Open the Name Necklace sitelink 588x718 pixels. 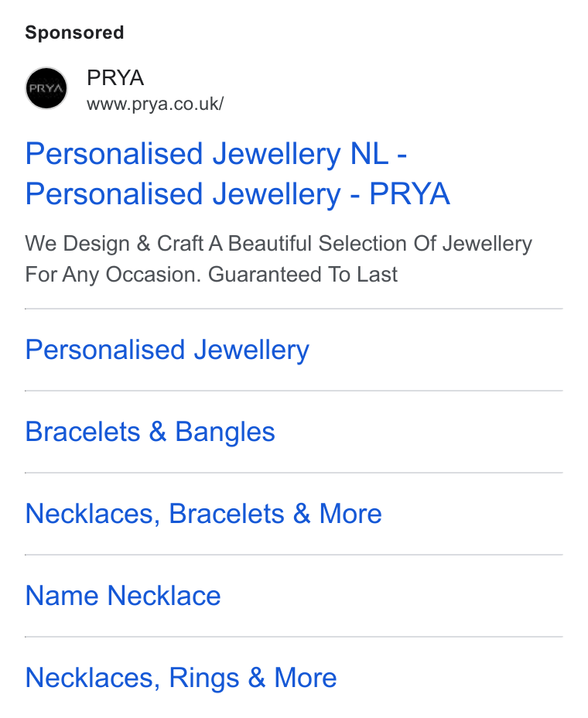click(123, 596)
